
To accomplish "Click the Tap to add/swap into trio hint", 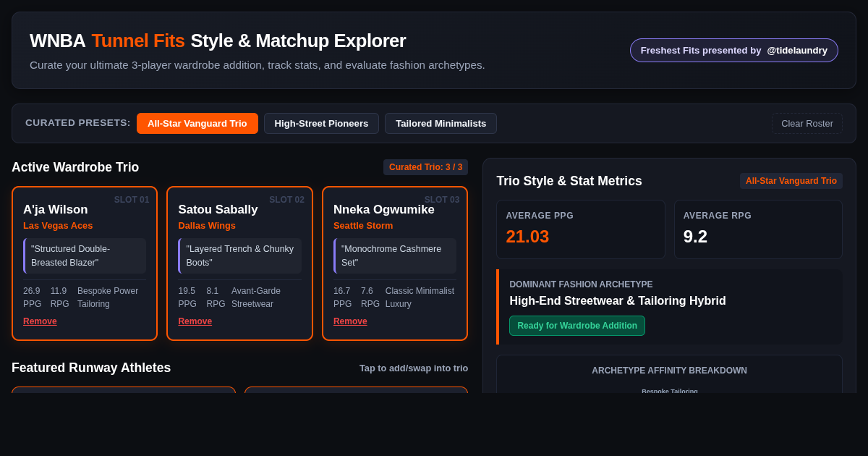I will pos(414,368).
